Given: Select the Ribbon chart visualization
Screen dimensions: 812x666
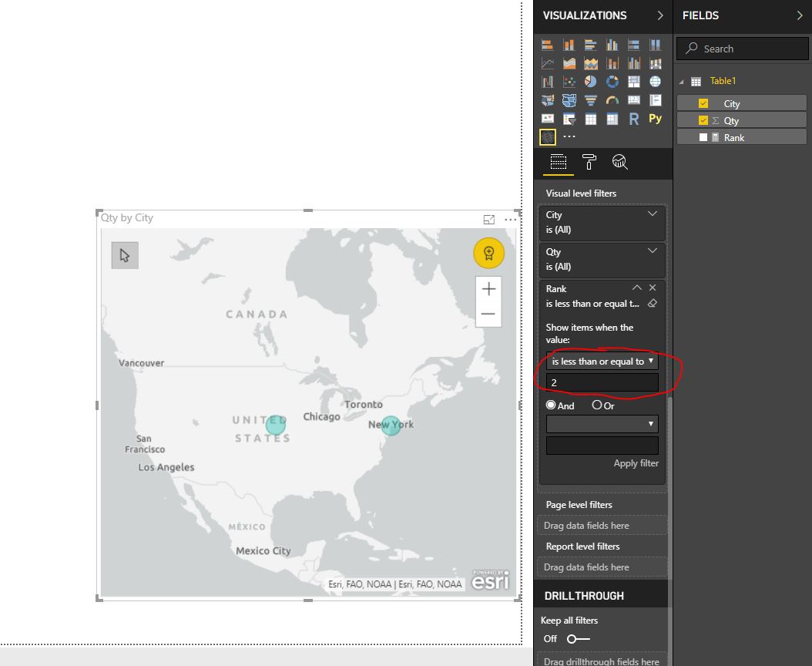Looking at the screenshot, I should point(655,63).
